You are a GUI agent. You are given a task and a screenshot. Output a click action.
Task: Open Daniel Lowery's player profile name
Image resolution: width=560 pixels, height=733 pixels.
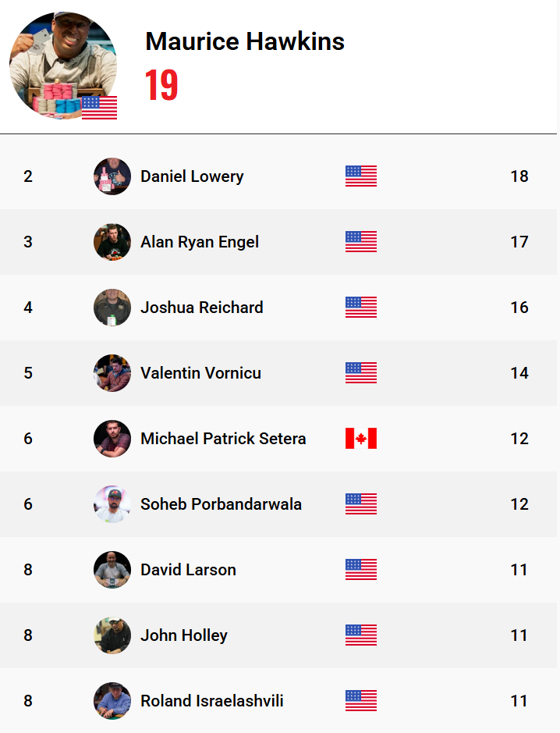(192, 176)
